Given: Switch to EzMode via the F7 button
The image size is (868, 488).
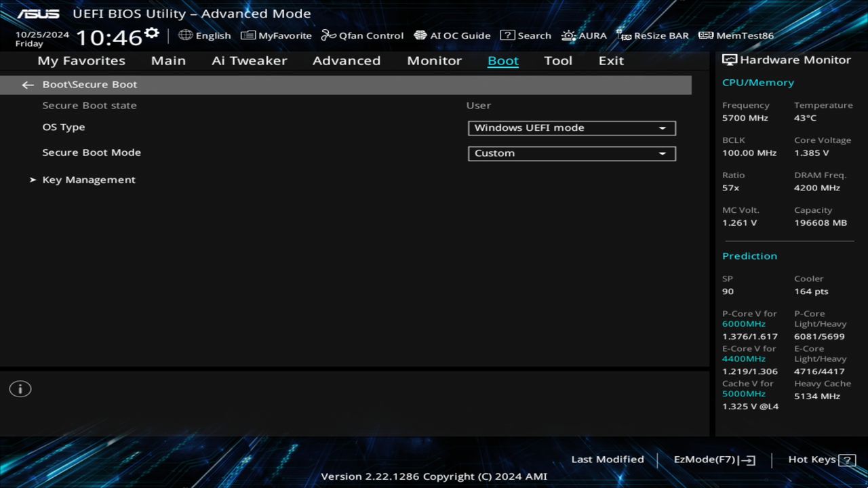Looking at the screenshot, I should (713, 459).
